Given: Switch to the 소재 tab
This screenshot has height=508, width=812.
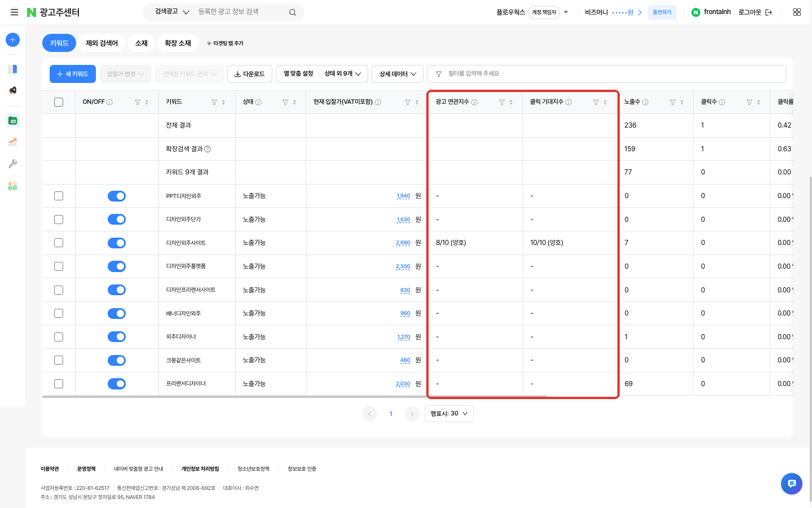Looking at the screenshot, I should pyautogui.click(x=142, y=43).
